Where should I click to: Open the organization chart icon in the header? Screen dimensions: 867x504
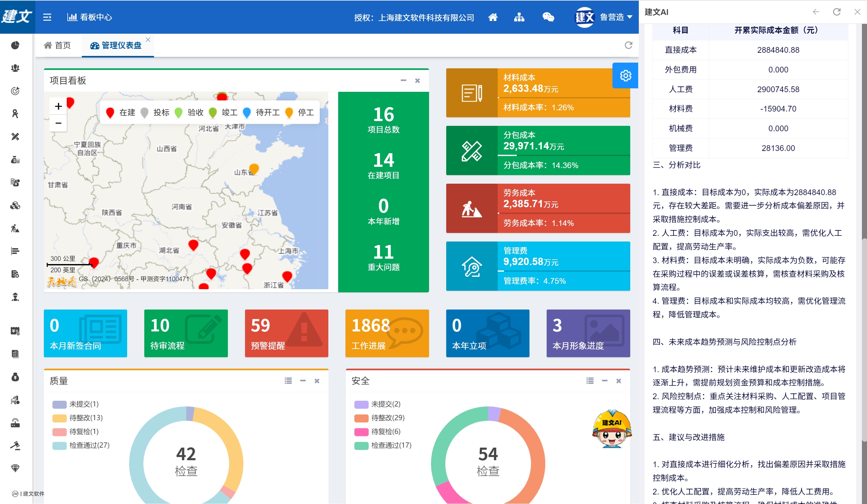coord(520,17)
